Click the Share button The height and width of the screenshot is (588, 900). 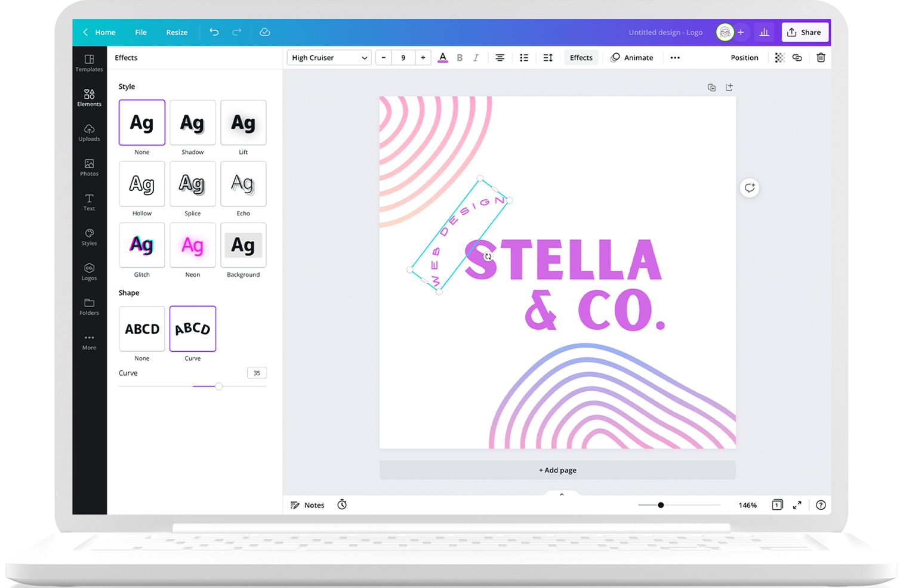pyautogui.click(x=805, y=32)
